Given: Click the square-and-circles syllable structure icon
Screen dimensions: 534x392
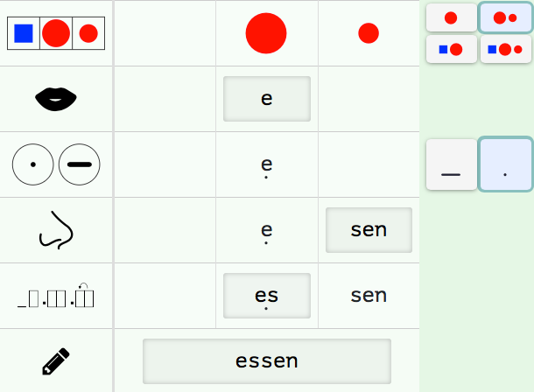Looking at the screenshot, I should click(x=56, y=33).
